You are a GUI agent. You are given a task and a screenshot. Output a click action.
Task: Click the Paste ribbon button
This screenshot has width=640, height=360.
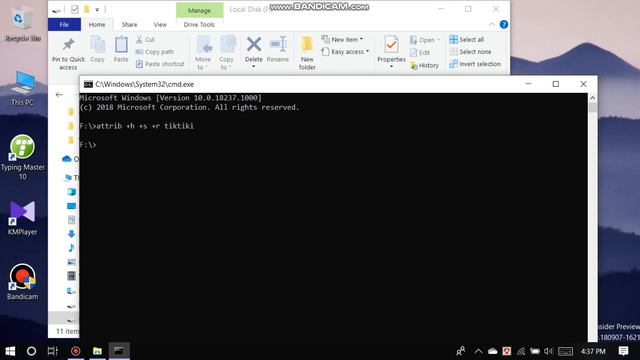click(x=121, y=49)
